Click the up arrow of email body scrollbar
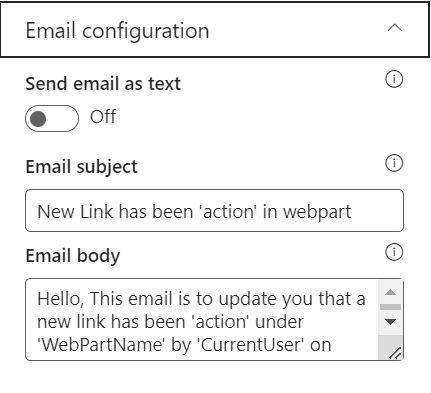Viewport: 431px width, 393px height. tap(390, 292)
